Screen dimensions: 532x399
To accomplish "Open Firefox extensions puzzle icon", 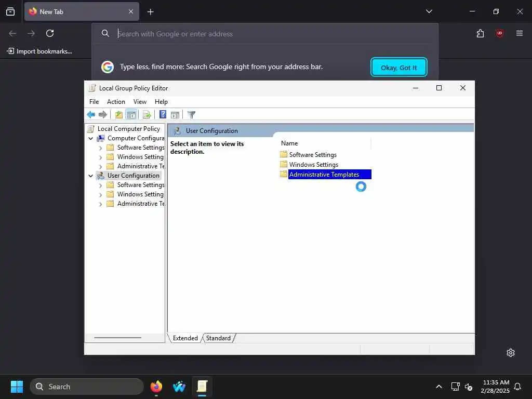I will [x=480, y=33].
